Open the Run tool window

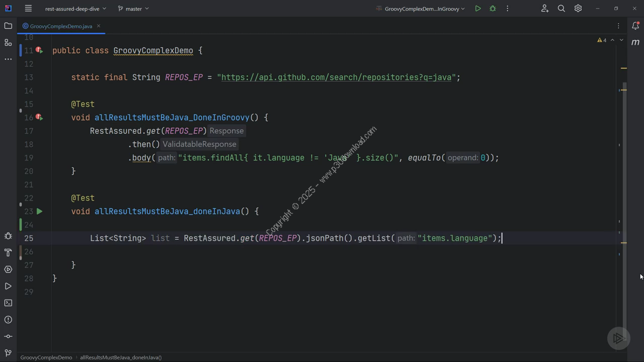pos(8,286)
